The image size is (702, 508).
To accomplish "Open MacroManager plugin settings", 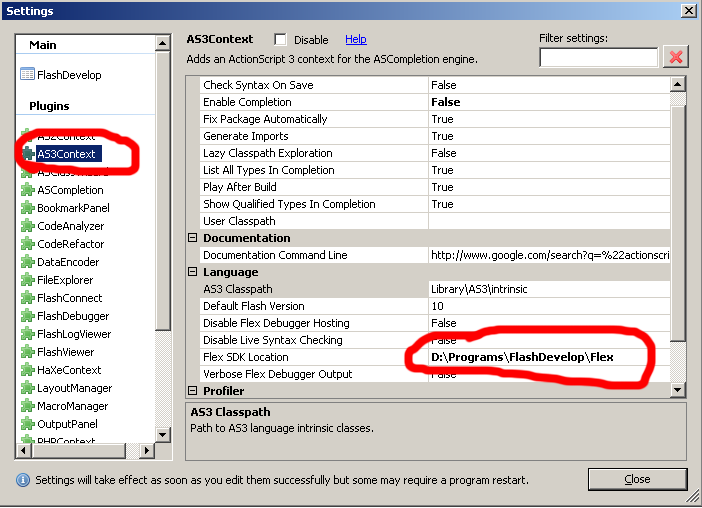I will tap(73, 406).
